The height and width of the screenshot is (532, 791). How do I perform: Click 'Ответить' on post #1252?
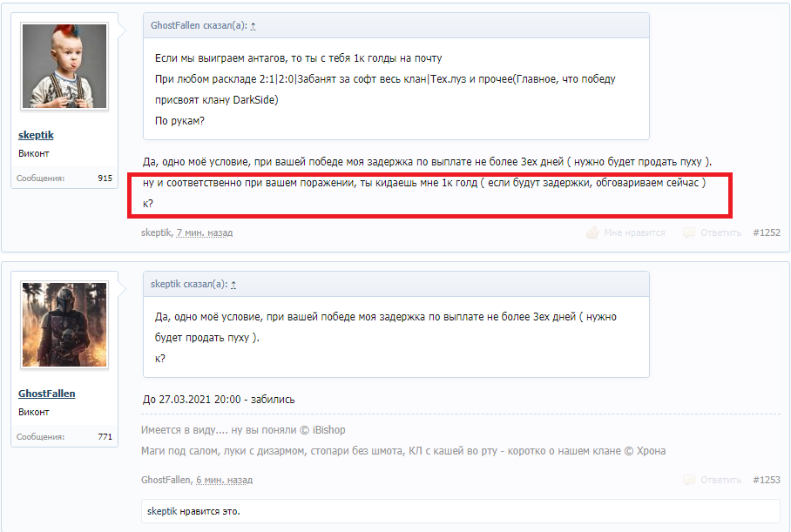(x=721, y=233)
